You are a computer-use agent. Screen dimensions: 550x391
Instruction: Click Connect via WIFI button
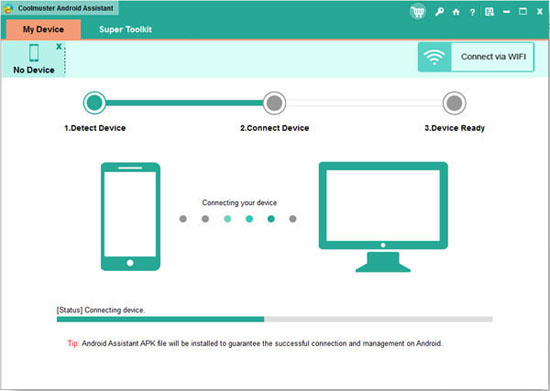pos(476,57)
